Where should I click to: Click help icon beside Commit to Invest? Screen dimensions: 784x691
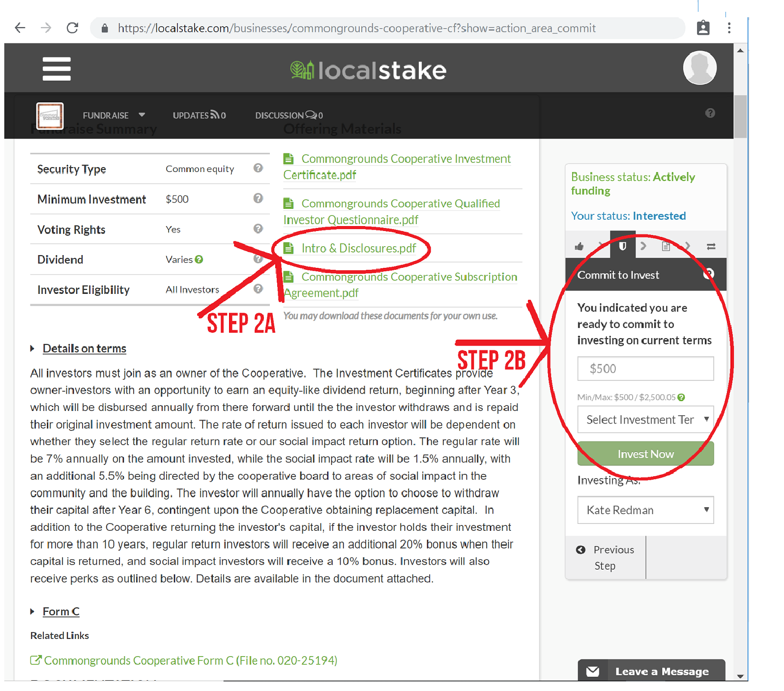(709, 274)
